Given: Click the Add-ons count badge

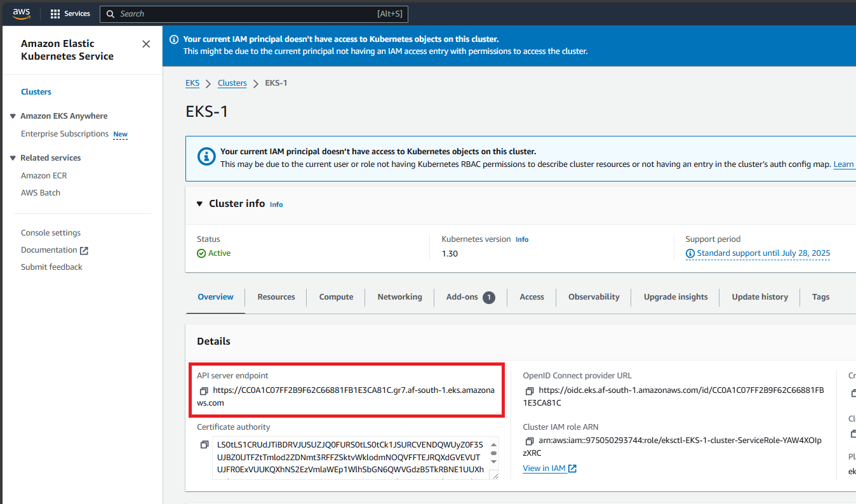Looking at the screenshot, I should [x=488, y=297].
